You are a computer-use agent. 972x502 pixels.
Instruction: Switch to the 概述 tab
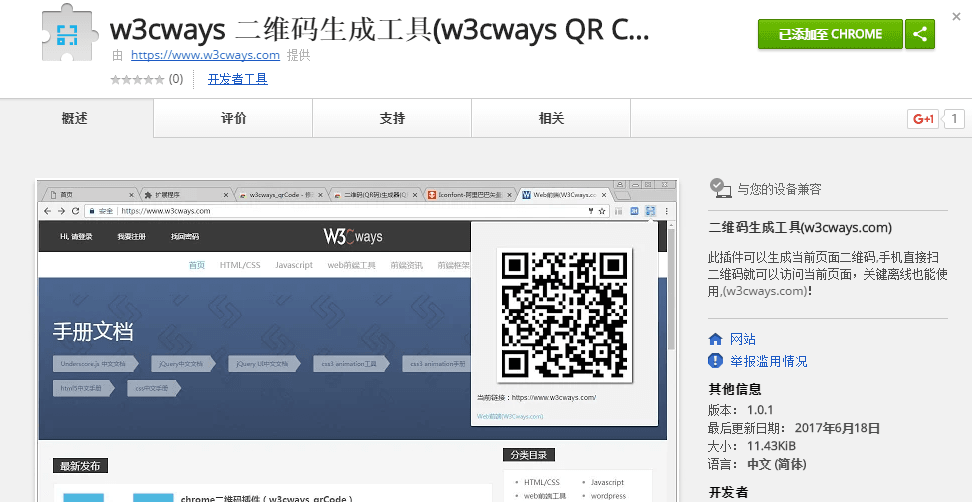coord(76,118)
